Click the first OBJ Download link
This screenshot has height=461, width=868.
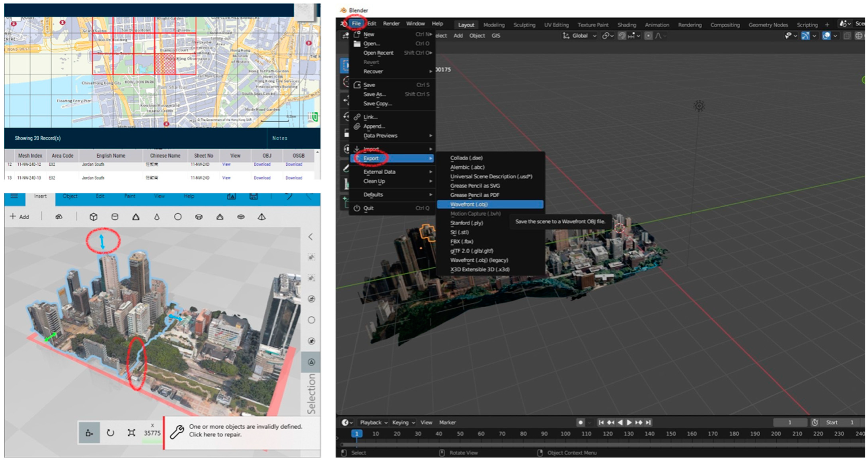[x=262, y=164]
